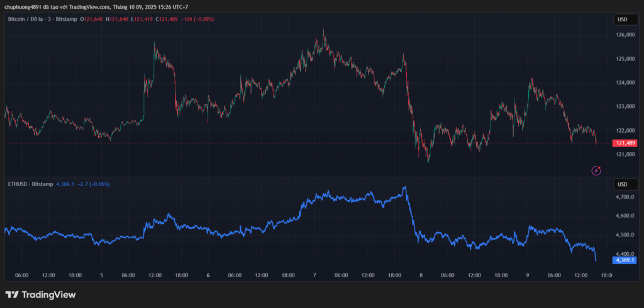Click the 126,000 price axis label
The image size is (644, 308).
coord(625,35)
